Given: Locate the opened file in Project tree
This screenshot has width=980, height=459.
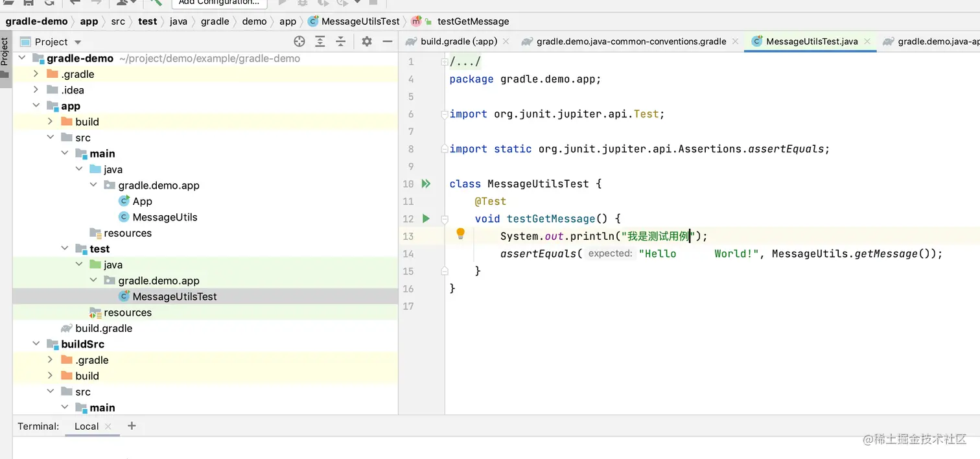Looking at the screenshot, I should [x=299, y=41].
